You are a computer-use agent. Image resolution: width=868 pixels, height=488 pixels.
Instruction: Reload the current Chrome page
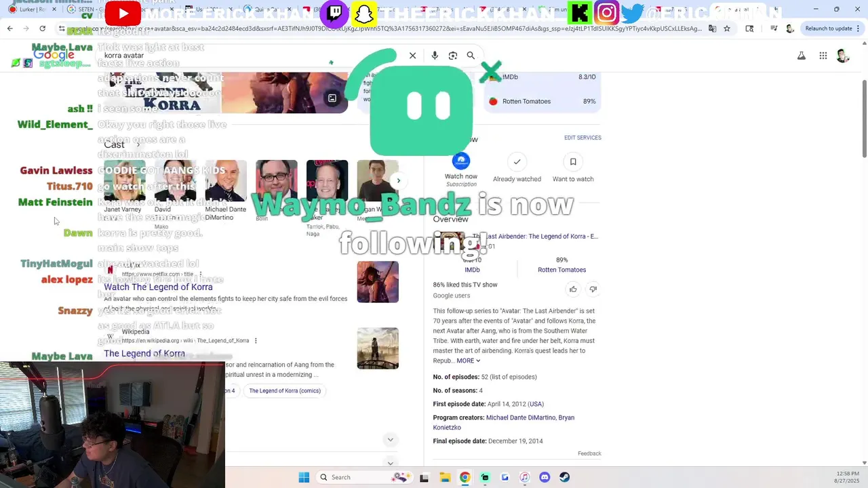42,28
